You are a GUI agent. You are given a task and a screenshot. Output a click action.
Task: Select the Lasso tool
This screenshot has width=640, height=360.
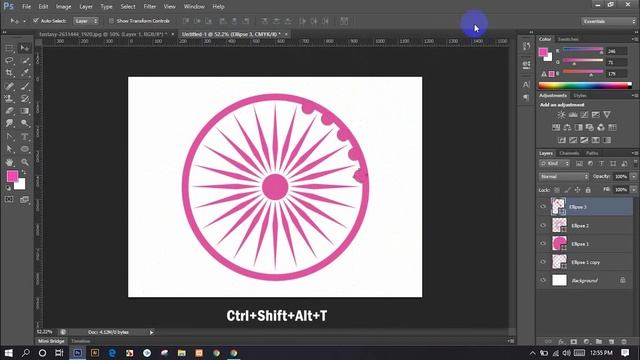(x=9, y=61)
